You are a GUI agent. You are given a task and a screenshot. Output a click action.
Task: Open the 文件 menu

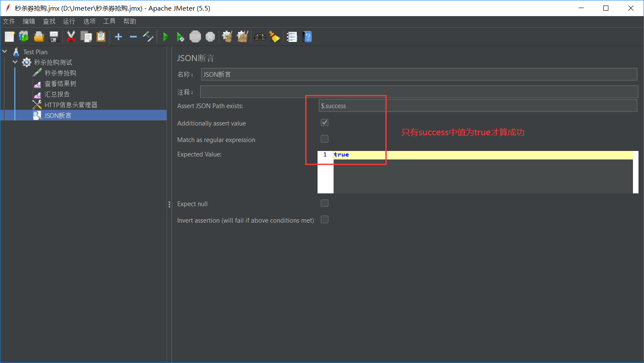9,21
